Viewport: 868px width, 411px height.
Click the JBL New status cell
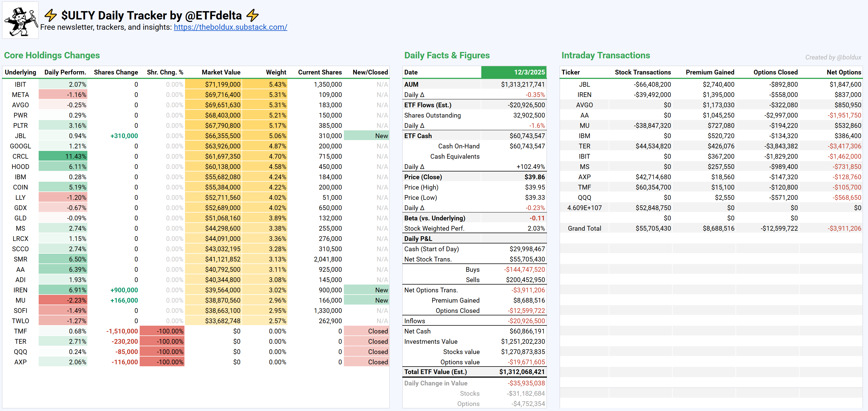[x=367, y=136]
